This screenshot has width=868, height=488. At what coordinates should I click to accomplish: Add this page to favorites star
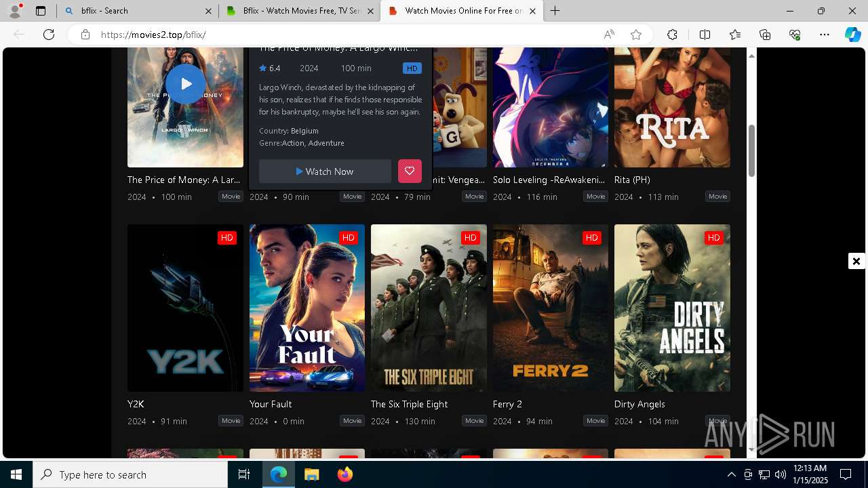click(636, 35)
